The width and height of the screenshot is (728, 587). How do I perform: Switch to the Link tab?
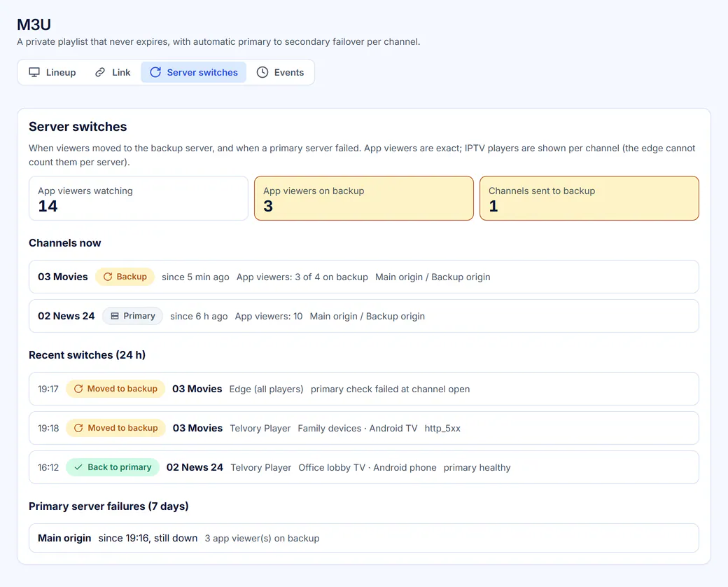[x=113, y=73]
